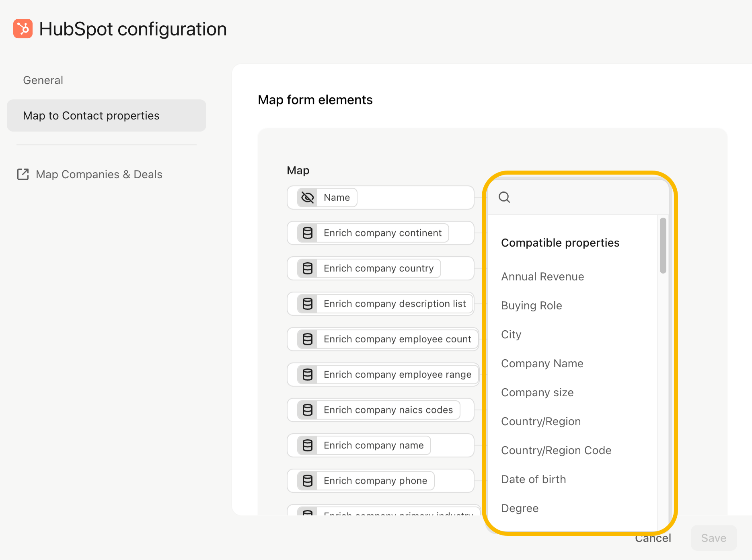
Task: Click database icon for Enrich company naics codes
Action: point(308,410)
